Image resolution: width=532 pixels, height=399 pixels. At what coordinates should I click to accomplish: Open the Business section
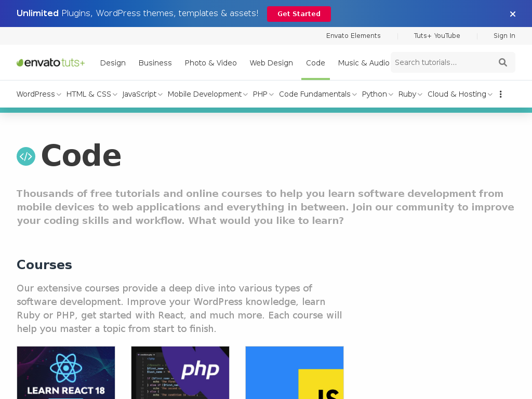155,63
